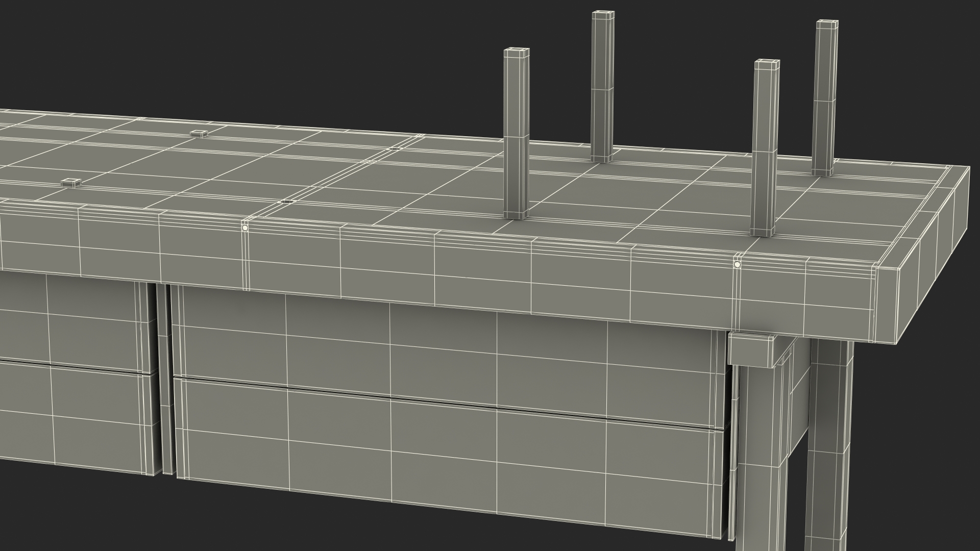Click the front table leg on the right
This screenshot has height=551, width=980.
pyautogui.click(x=761, y=459)
